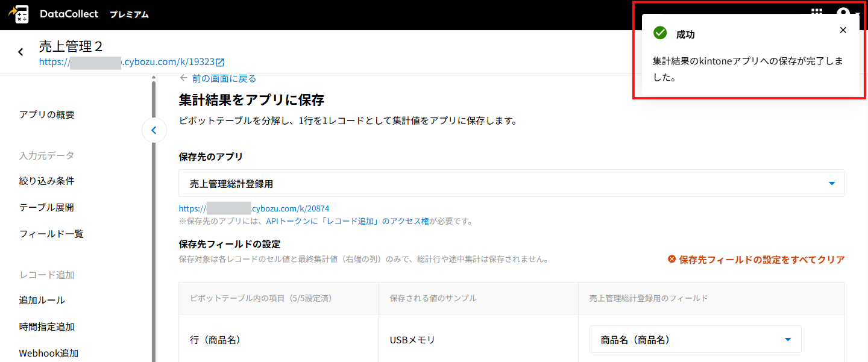Viewport: 868px width, 362px height.
Task: Collapse the sidebar with chevron button
Action: pos(154,130)
